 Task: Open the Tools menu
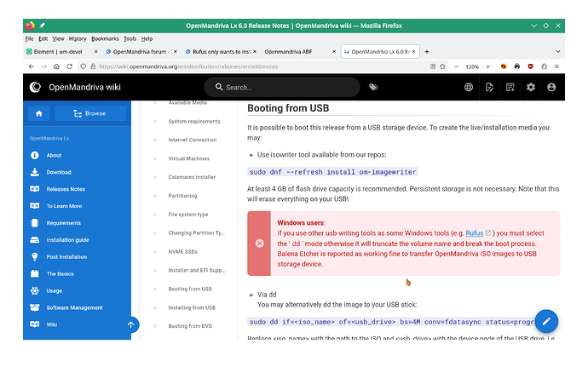point(130,38)
